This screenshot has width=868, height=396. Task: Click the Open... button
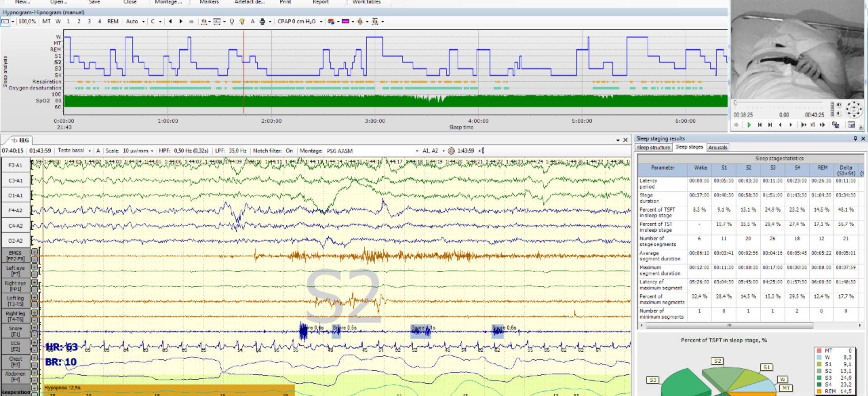pos(59,2)
